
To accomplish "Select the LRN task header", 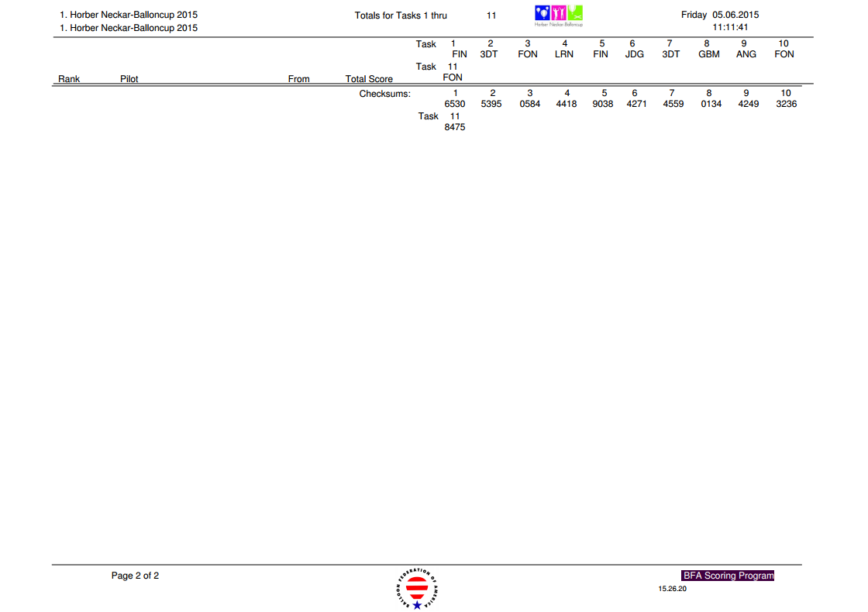I will (564, 54).
